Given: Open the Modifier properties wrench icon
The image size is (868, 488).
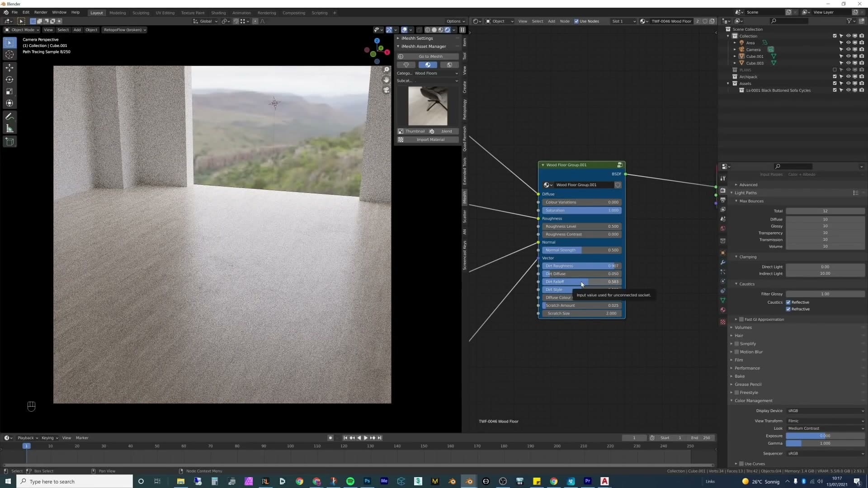Looking at the screenshot, I should [723, 263].
